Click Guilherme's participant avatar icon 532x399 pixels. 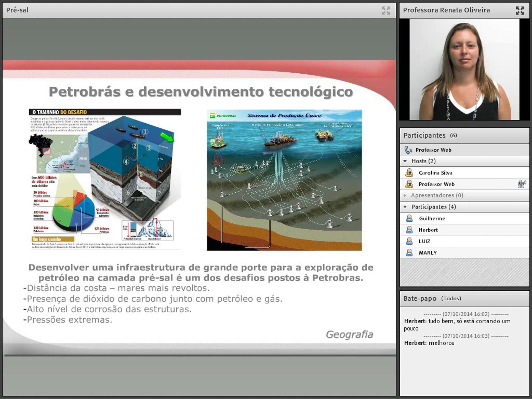(409, 218)
